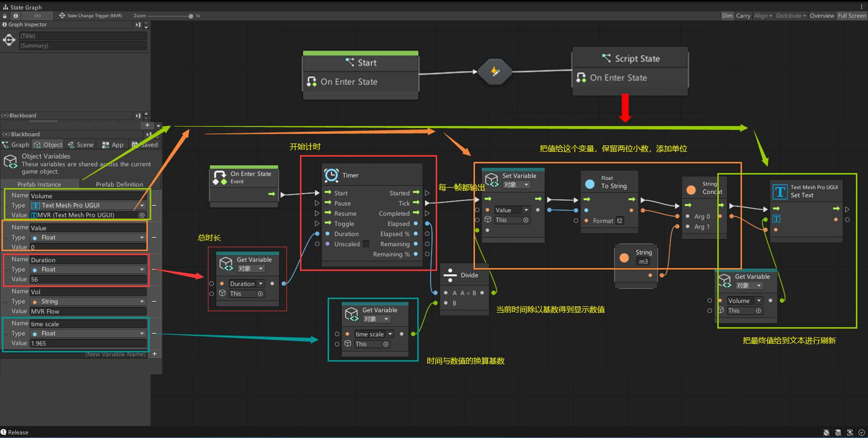Switch to the Scene variables tab
This screenshot has width=868, height=438.
point(80,145)
